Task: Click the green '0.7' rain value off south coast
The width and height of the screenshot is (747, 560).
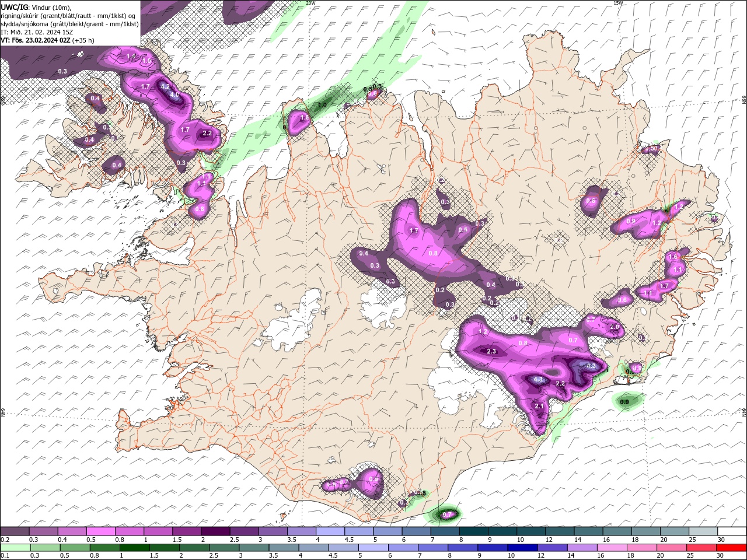Action: 447,514
